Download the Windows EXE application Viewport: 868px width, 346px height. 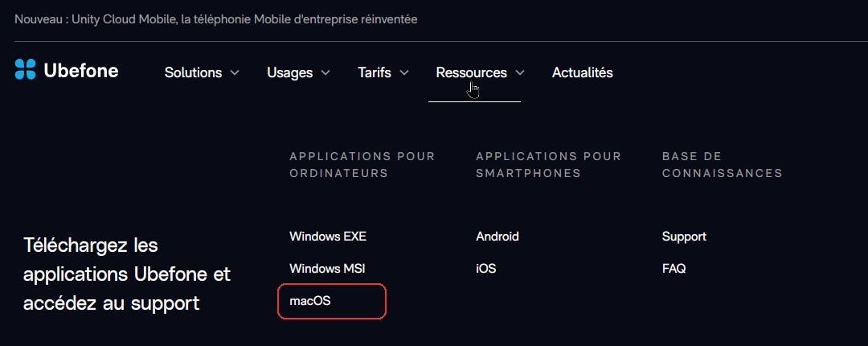pyautogui.click(x=328, y=237)
